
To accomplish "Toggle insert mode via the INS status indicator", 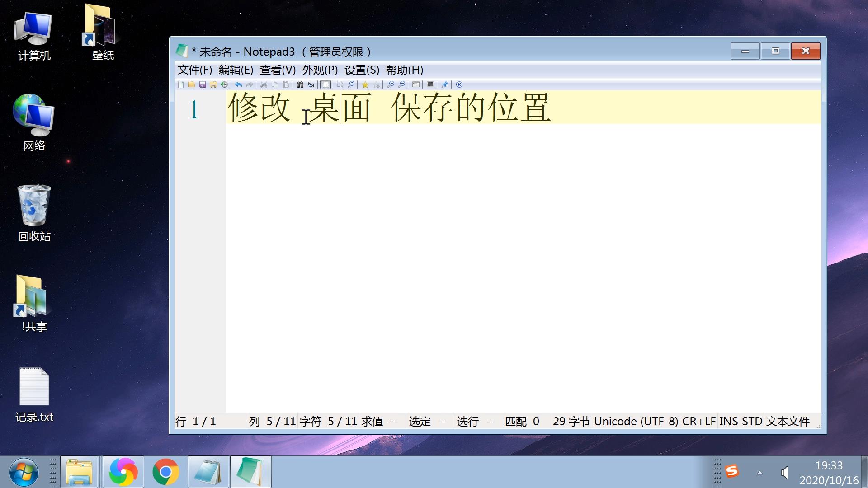I will 729,421.
